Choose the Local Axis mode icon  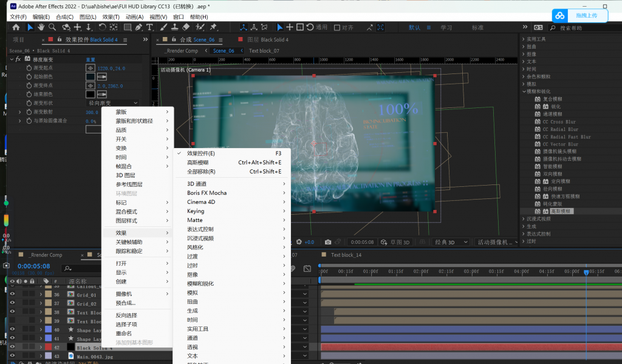click(x=243, y=27)
